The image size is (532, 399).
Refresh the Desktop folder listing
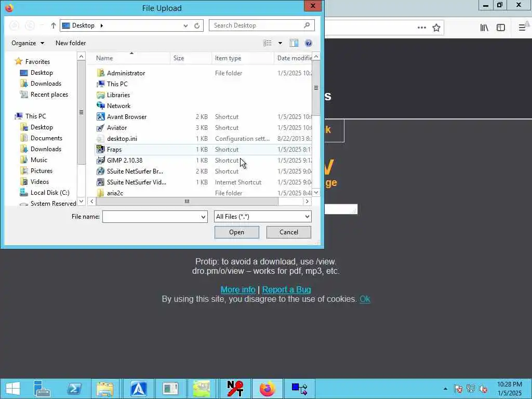(197, 25)
